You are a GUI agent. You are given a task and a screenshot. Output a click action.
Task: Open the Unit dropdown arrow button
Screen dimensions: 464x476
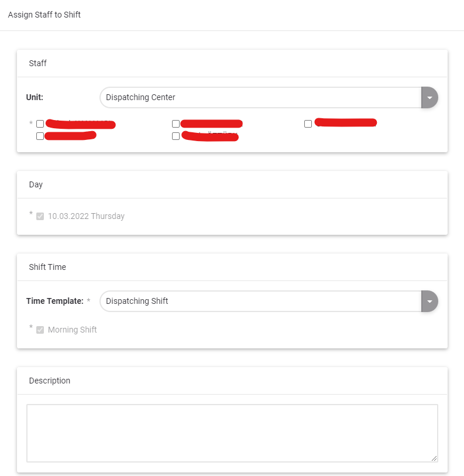pos(429,98)
